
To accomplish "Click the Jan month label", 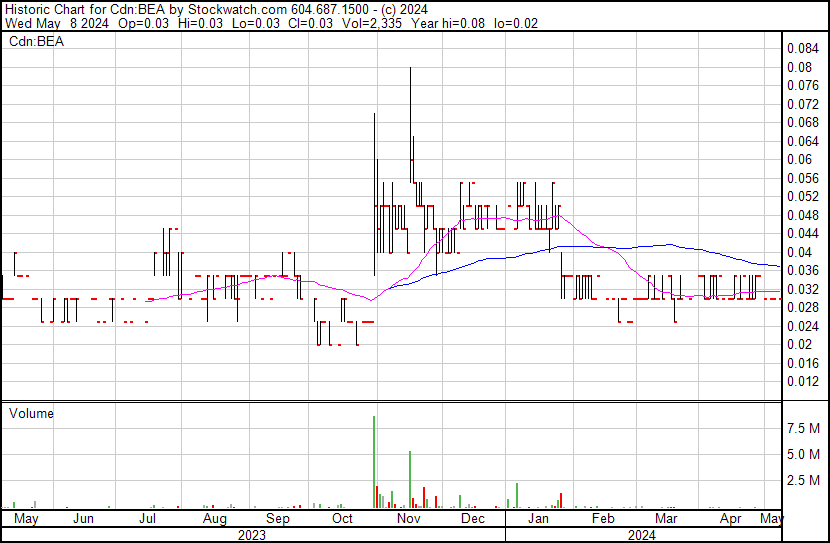I will pos(538,518).
